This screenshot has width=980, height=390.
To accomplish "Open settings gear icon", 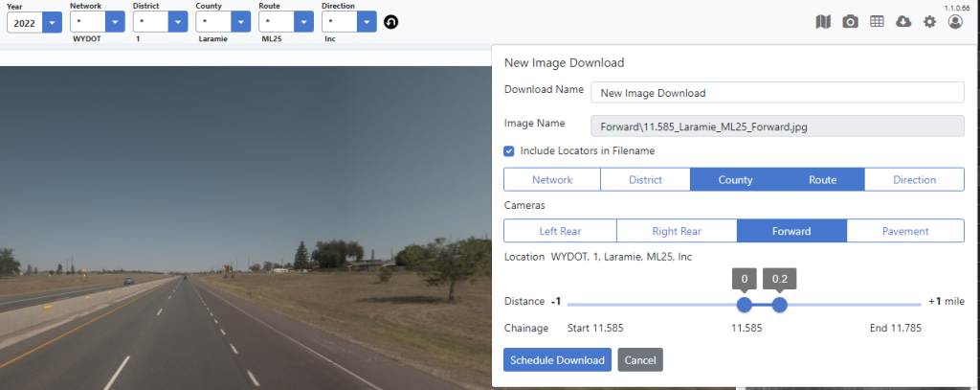I will tap(929, 21).
